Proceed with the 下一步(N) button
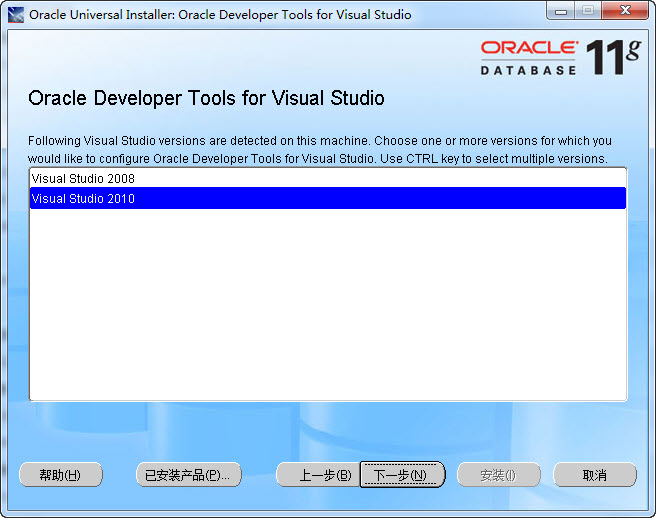656x518 pixels. coord(402,475)
